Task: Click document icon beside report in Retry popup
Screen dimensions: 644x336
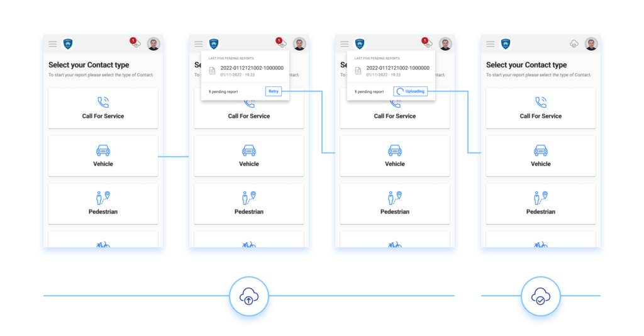Action: coord(213,70)
